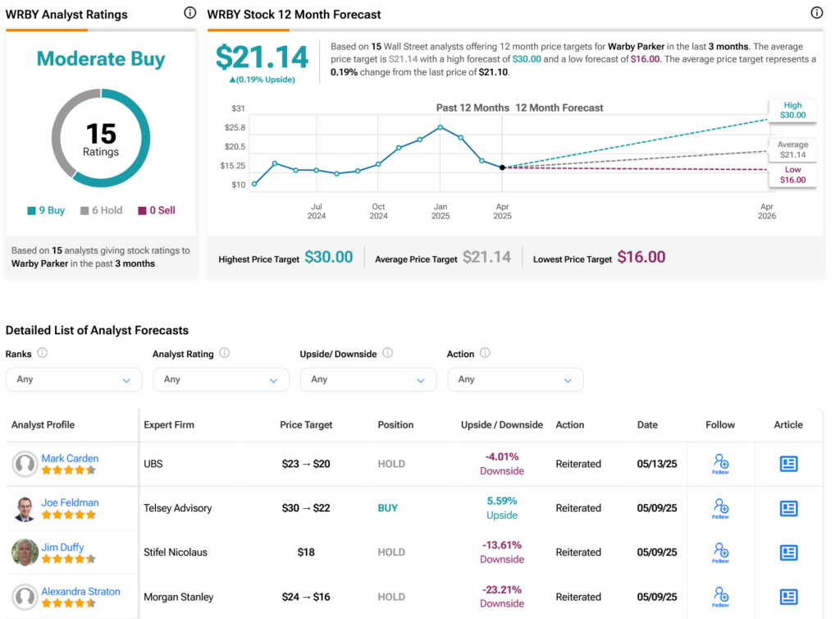
Task: Click the Low $16.00 forecast label
Action: point(793,175)
